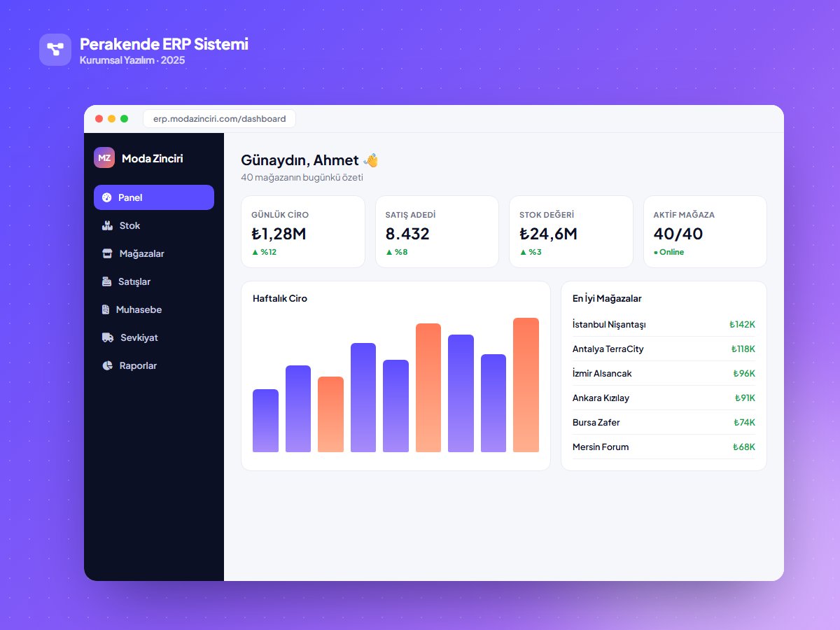Screen dimensions: 840x630
Task: Click the 'Kurumsal Yazılım · 2025' subtitle
Action: coord(132,60)
